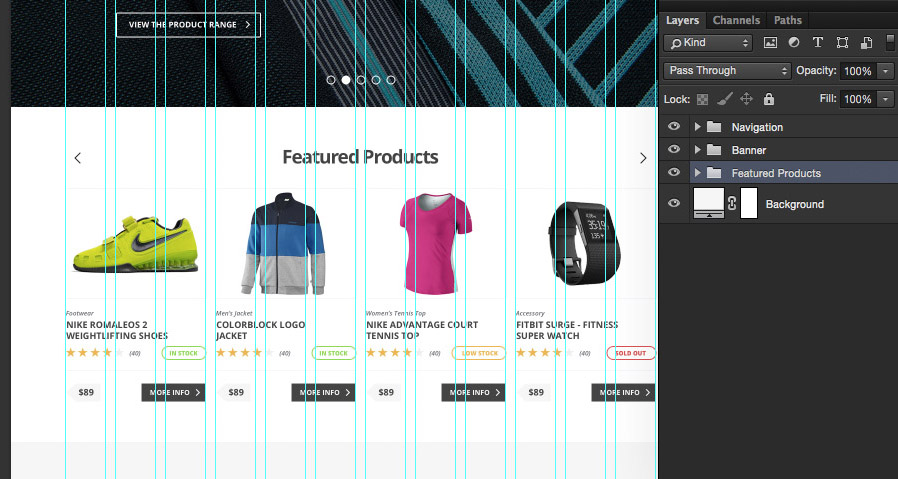Open the Fill slider dropdown arrow
Screen dimensions: 898x479
coord(886,99)
